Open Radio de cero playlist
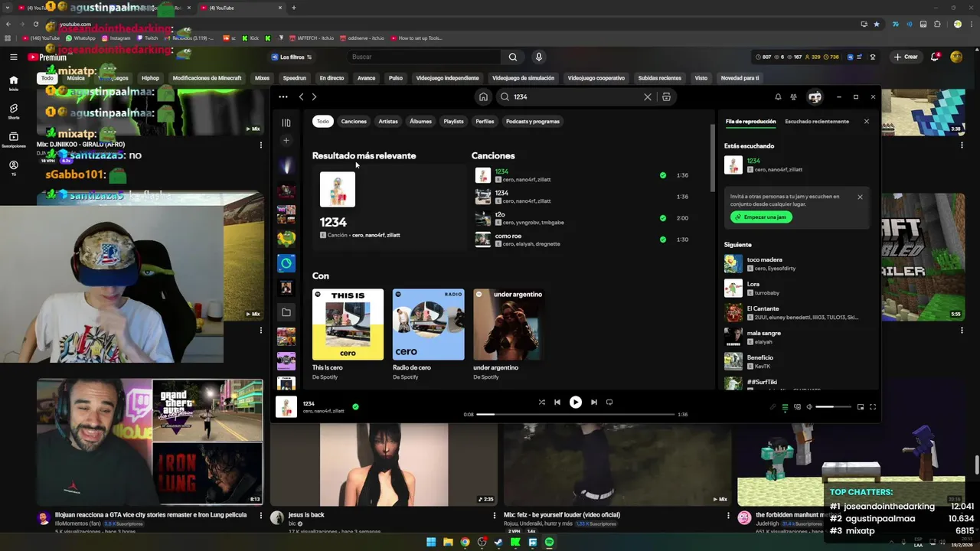This screenshot has width=980, height=551. pyautogui.click(x=428, y=334)
